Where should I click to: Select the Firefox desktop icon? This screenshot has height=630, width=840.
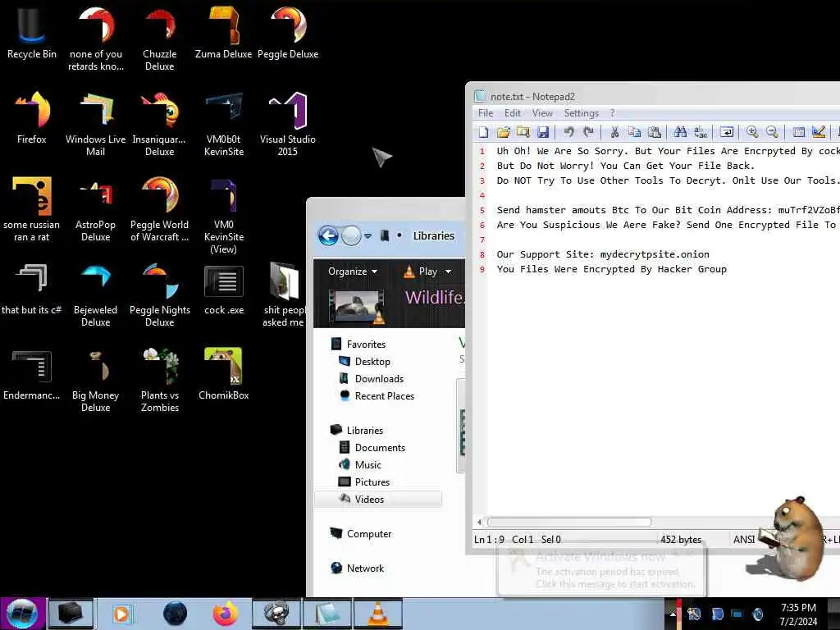(x=32, y=117)
